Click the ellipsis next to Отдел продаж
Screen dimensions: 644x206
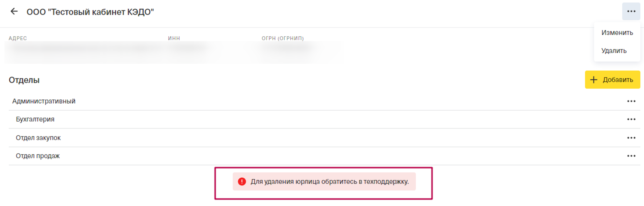tap(631, 156)
